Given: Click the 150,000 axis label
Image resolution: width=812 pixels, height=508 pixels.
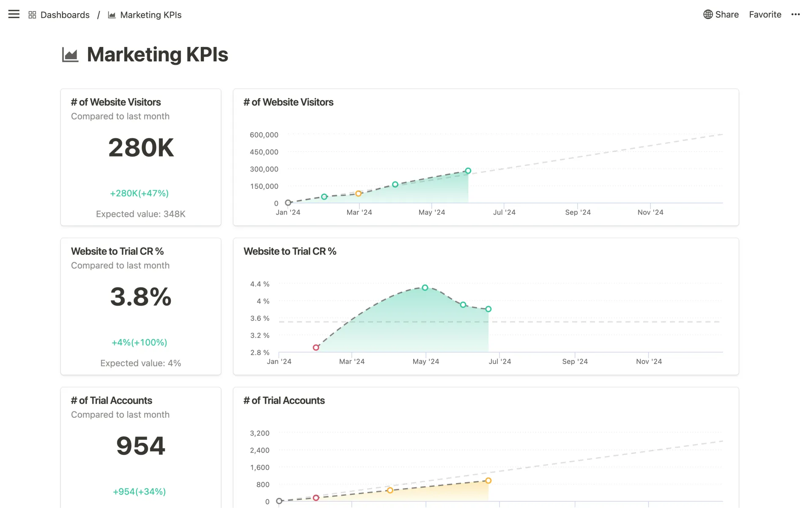Looking at the screenshot, I should [264, 186].
